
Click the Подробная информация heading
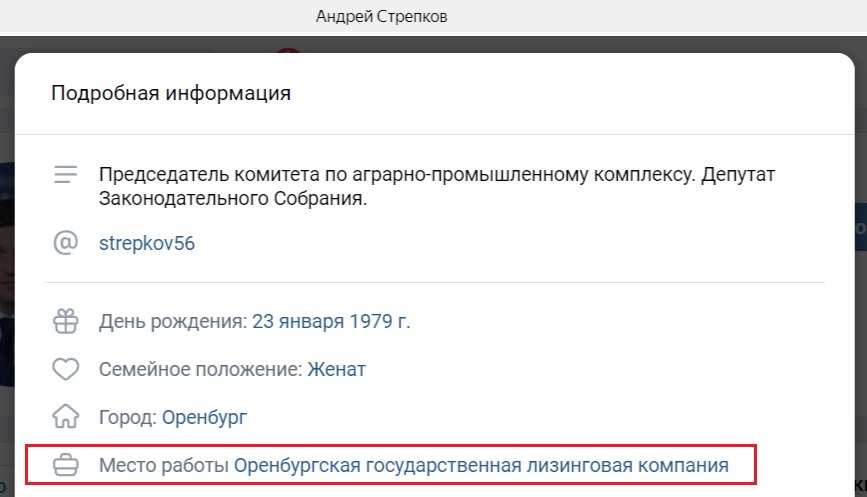(171, 94)
